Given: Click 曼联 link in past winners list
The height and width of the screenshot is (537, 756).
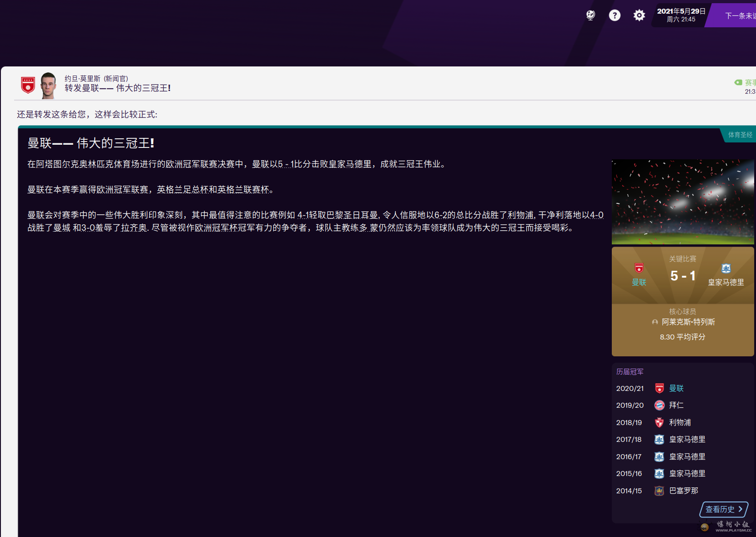Looking at the screenshot, I should (676, 388).
